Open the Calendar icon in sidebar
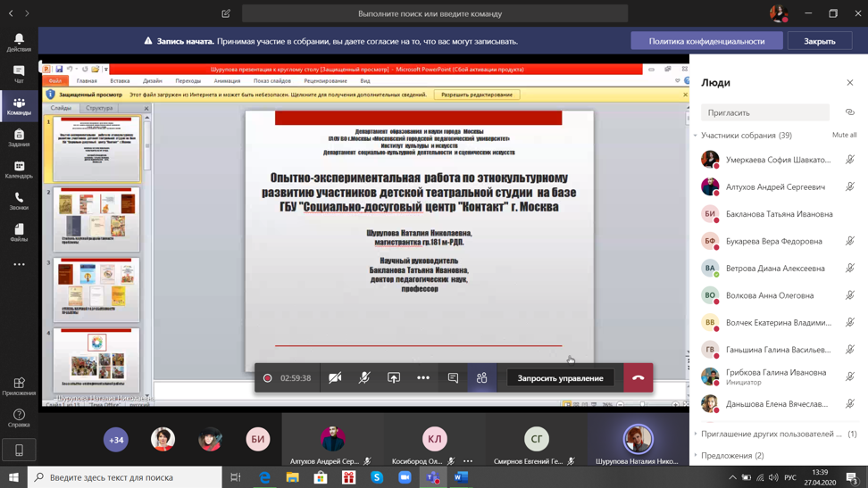 point(19,169)
